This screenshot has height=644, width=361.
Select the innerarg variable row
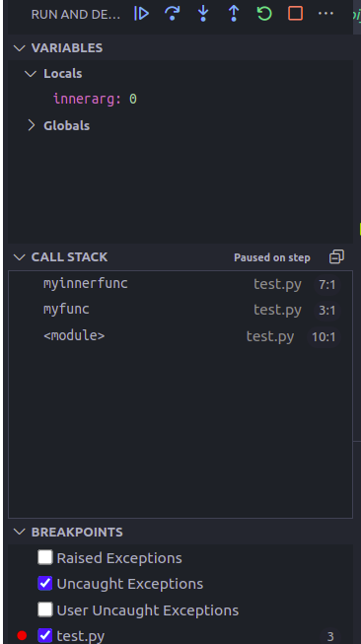point(180,99)
